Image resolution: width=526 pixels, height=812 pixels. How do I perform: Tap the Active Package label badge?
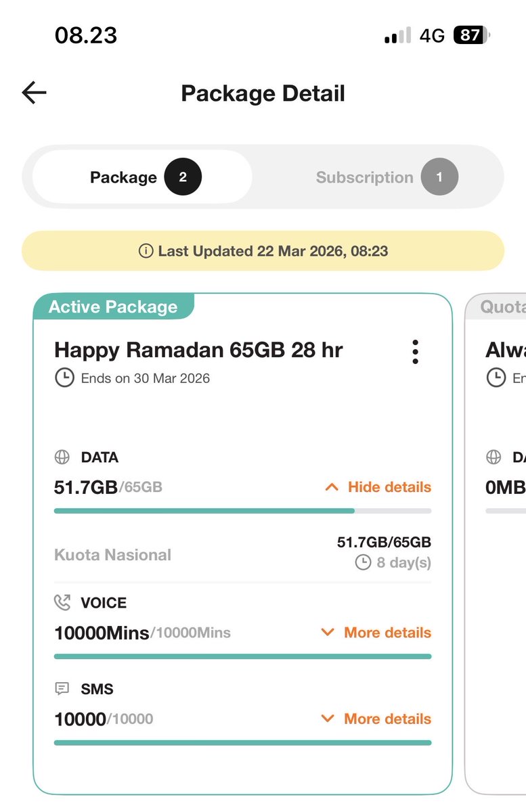[x=114, y=307]
